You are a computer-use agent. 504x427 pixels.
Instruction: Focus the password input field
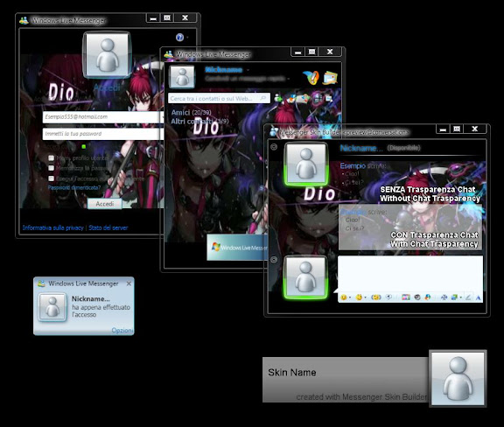[102, 134]
